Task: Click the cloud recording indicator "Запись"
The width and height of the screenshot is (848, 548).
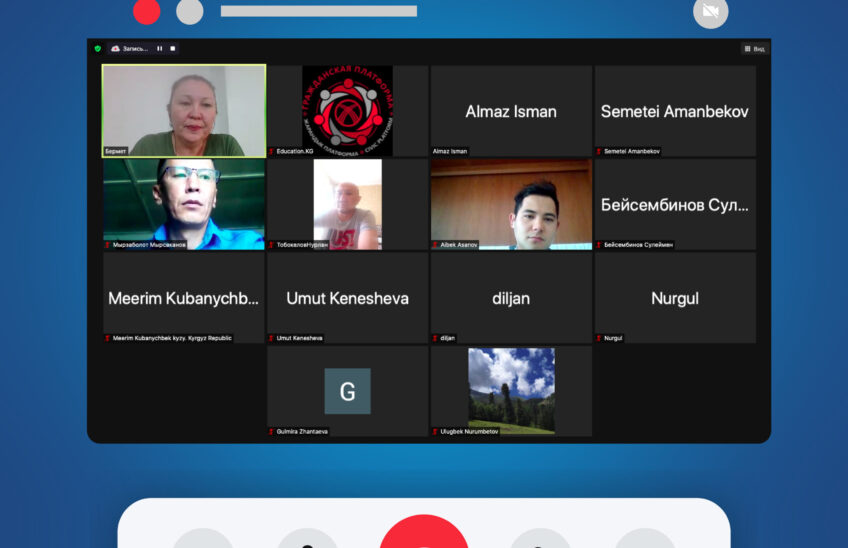Action: pyautogui.click(x=130, y=48)
